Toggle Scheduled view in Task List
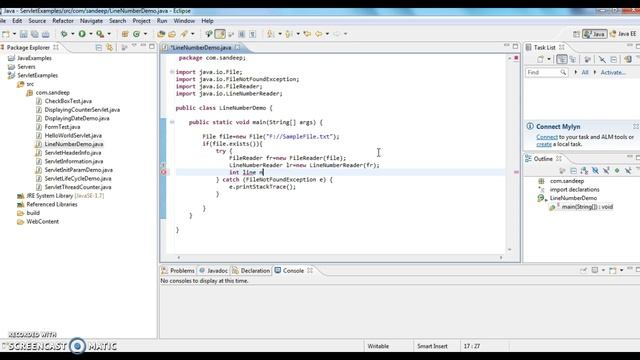This screenshot has height=360, width=640. pyautogui.click(x=573, y=60)
